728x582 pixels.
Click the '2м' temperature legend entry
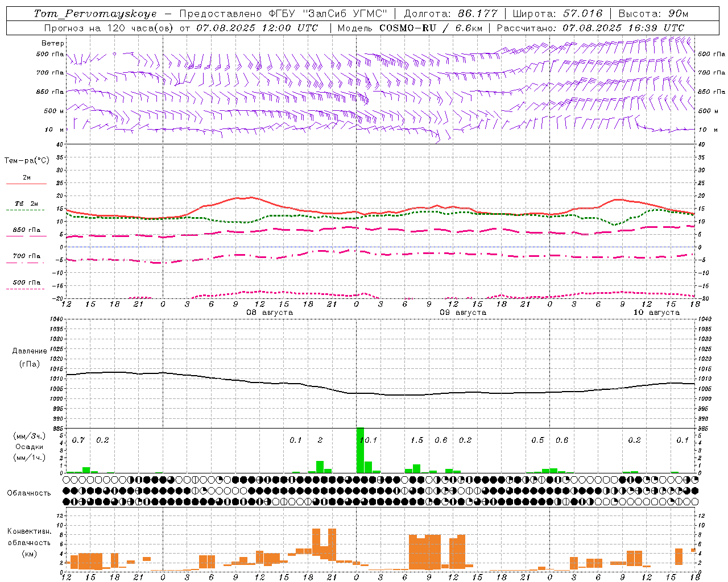click(27, 178)
